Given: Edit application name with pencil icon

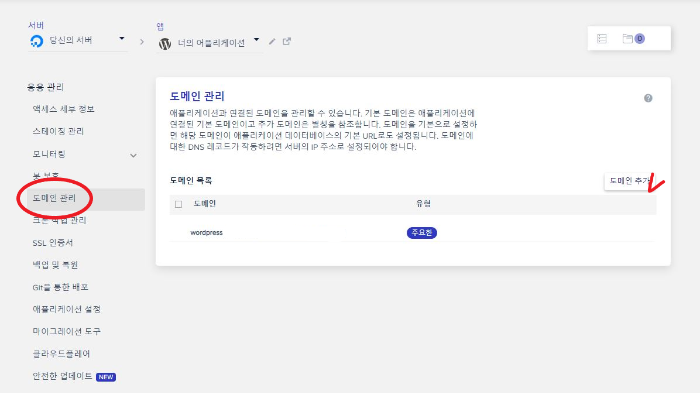Looking at the screenshot, I should [272, 42].
